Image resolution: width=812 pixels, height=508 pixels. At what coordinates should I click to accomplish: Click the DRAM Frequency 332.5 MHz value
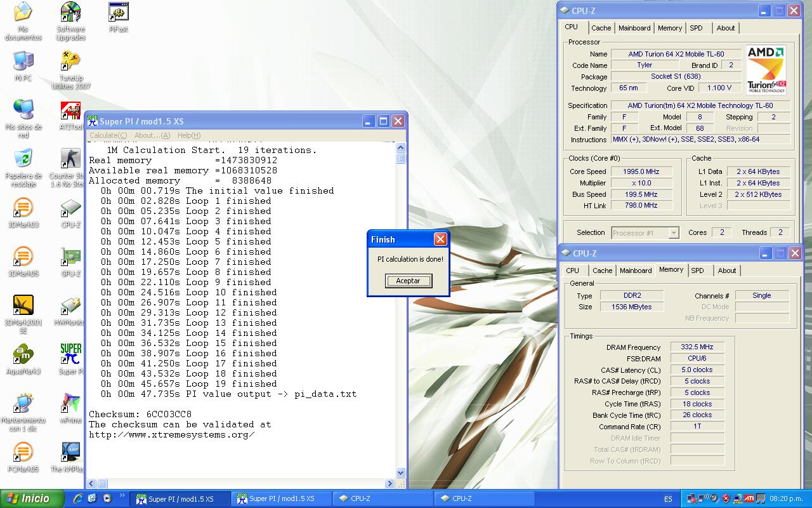tap(697, 347)
